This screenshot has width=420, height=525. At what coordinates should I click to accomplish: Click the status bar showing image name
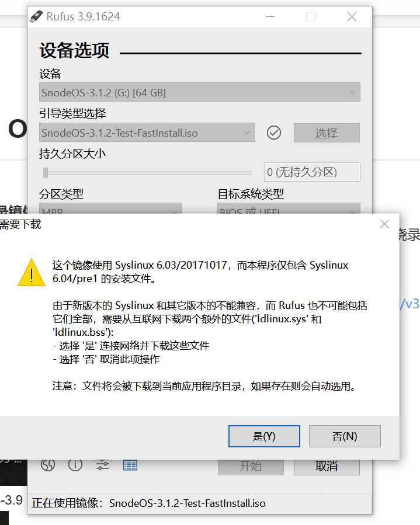coord(174,503)
